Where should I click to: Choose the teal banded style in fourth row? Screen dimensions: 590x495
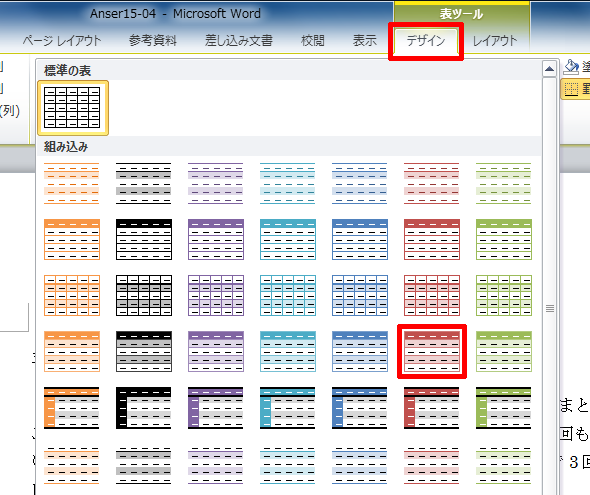288,351
